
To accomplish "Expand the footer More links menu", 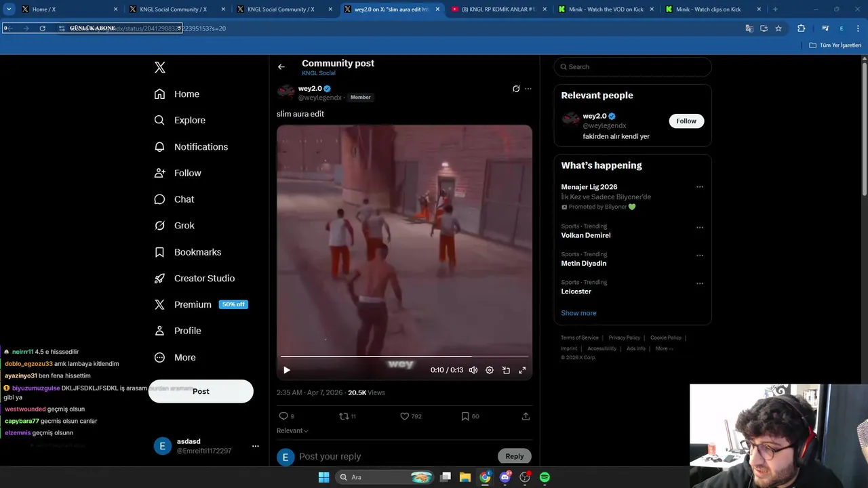I will [x=664, y=348].
